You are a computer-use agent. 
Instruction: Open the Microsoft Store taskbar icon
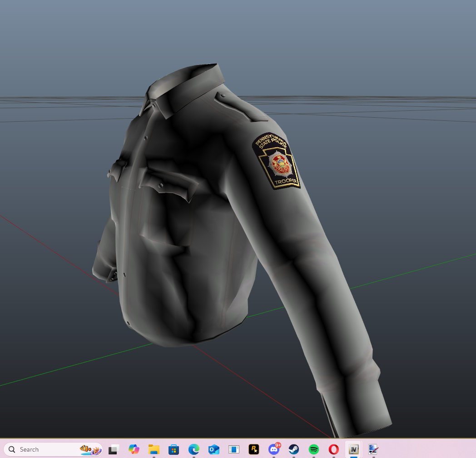tap(174, 449)
